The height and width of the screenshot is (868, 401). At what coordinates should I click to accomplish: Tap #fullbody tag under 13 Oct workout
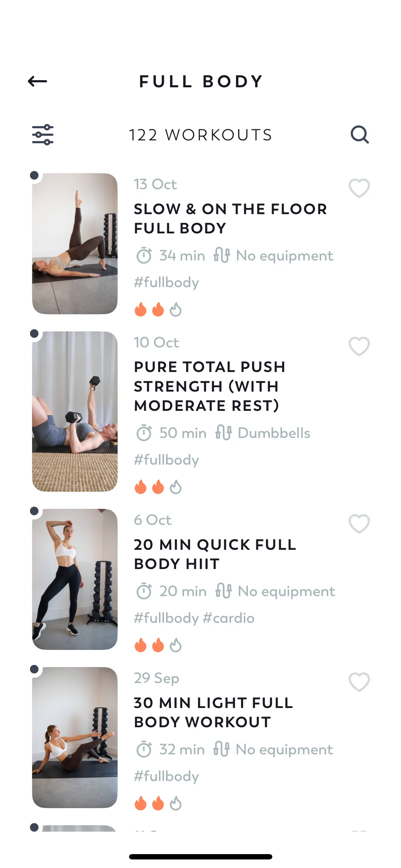[166, 282]
